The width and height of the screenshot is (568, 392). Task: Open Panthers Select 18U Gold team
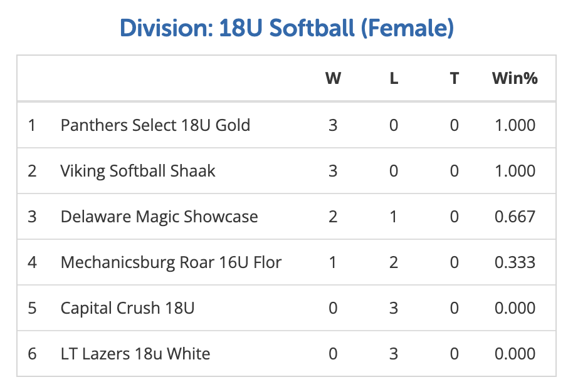(155, 125)
